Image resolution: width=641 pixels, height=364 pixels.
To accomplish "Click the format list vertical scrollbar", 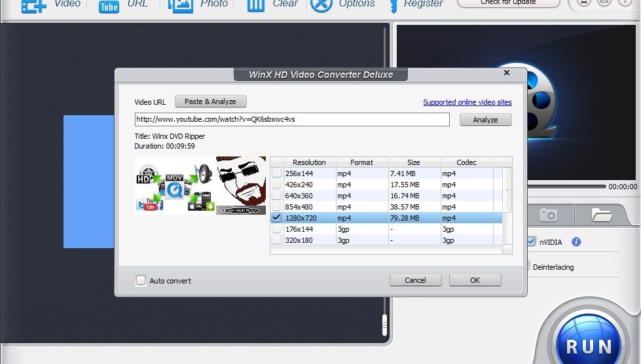I will coord(507,191).
